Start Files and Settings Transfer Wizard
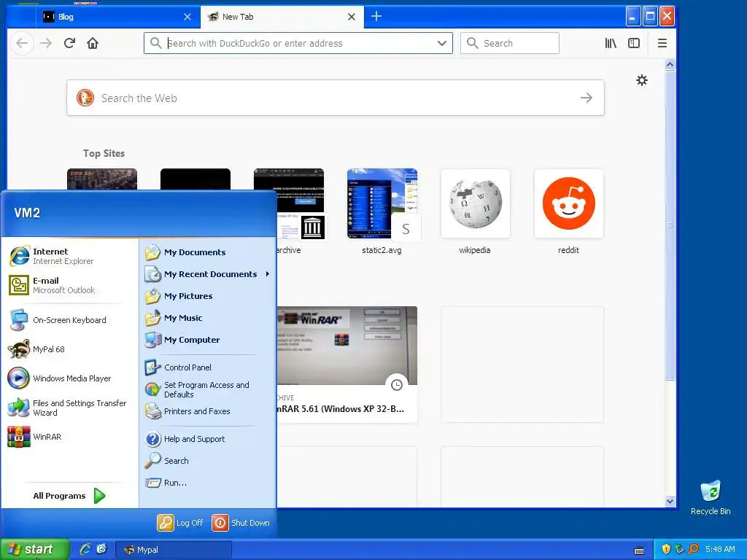 [x=69, y=408]
